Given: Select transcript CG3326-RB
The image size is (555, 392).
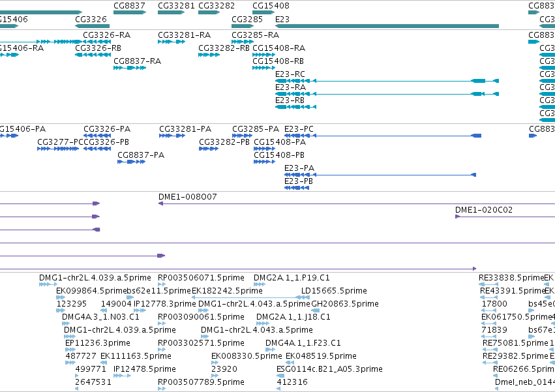Looking at the screenshot, I should point(93,55).
